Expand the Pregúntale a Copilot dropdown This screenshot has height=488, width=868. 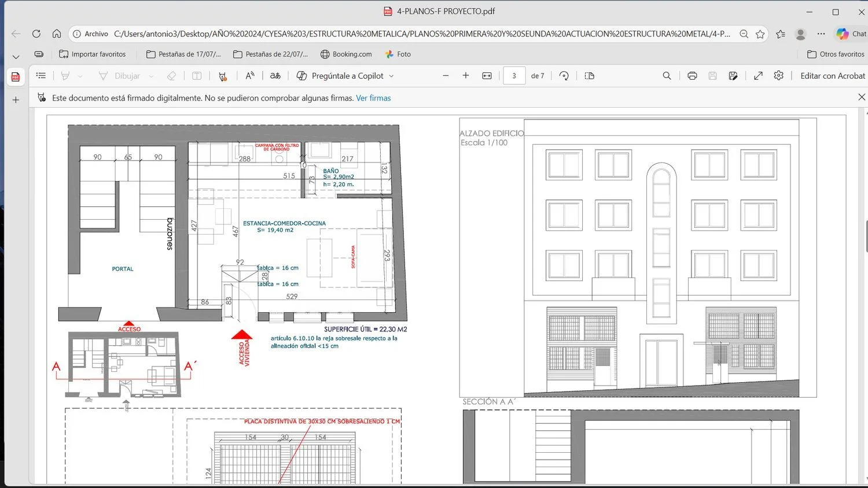click(392, 76)
